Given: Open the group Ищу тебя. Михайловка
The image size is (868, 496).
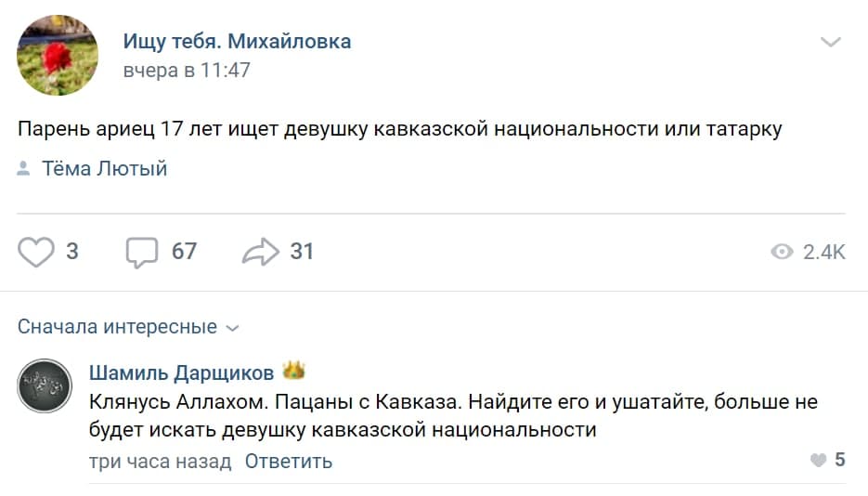Looking at the screenshot, I should (x=237, y=41).
